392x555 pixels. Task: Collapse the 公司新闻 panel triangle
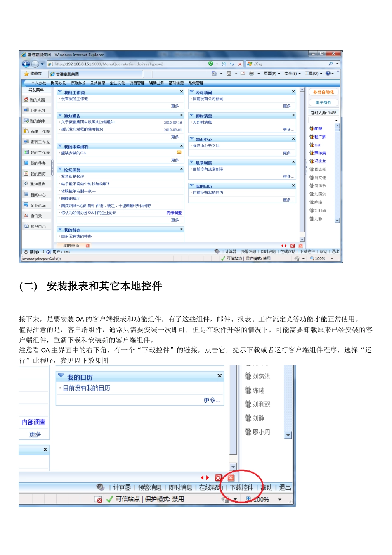[x=191, y=92]
